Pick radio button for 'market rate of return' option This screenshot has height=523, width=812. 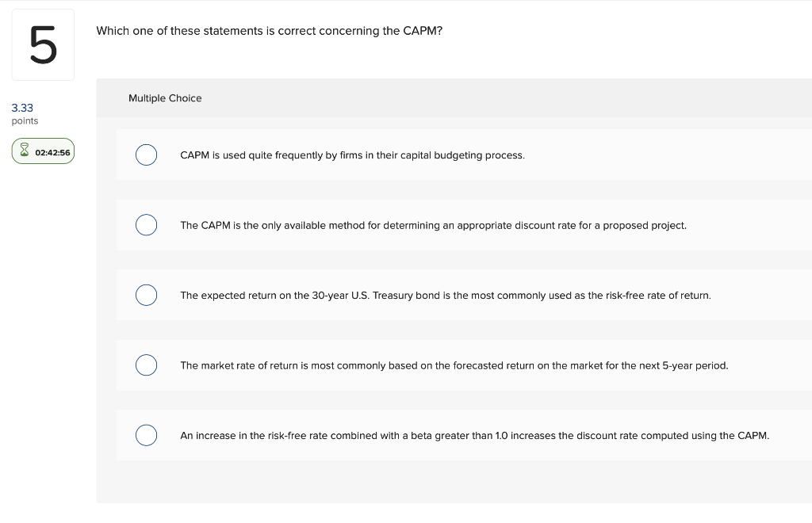(146, 365)
